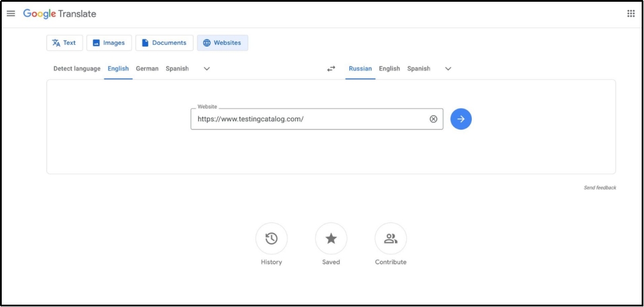Viewport: 644px width, 307px height.
Task: Open the Google apps grid
Action: (631, 13)
